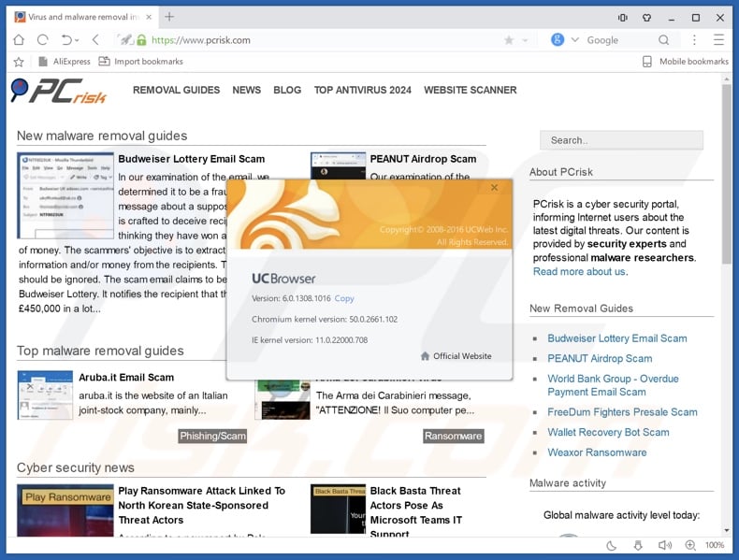This screenshot has height=560, width=739.
Task: Select the Virus and malware removal tab
Action: tap(83, 17)
